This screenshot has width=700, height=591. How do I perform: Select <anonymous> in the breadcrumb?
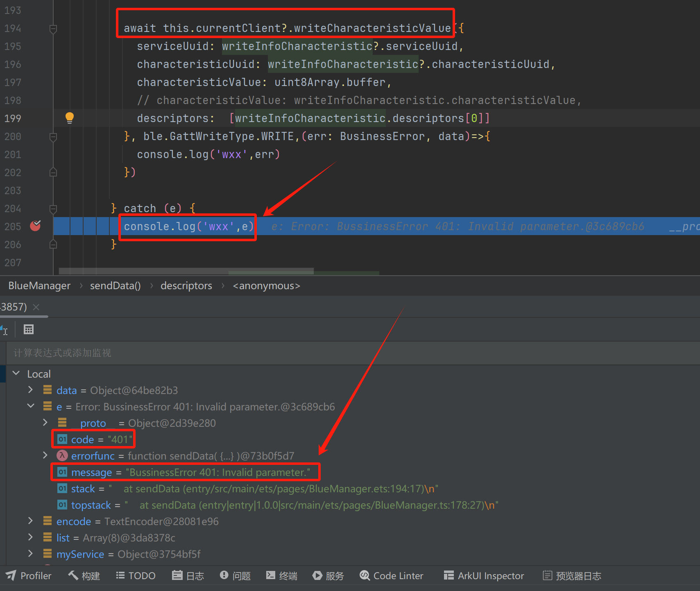click(266, 285)
